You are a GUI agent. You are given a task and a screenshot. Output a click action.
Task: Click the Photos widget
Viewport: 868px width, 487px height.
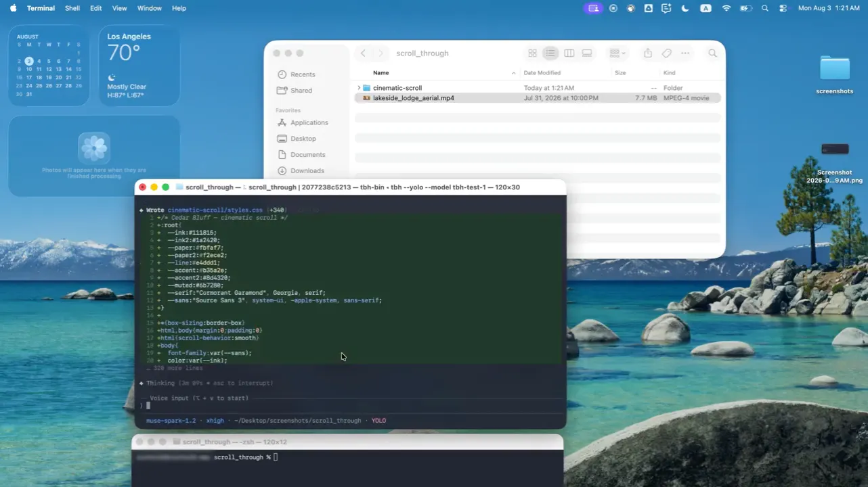[94, 156]
